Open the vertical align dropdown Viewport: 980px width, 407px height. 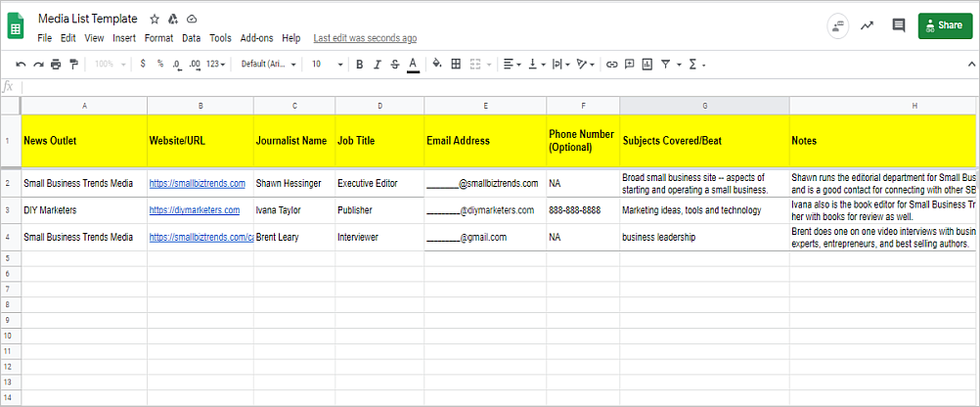pyautogui.click(x=537, y=64)
